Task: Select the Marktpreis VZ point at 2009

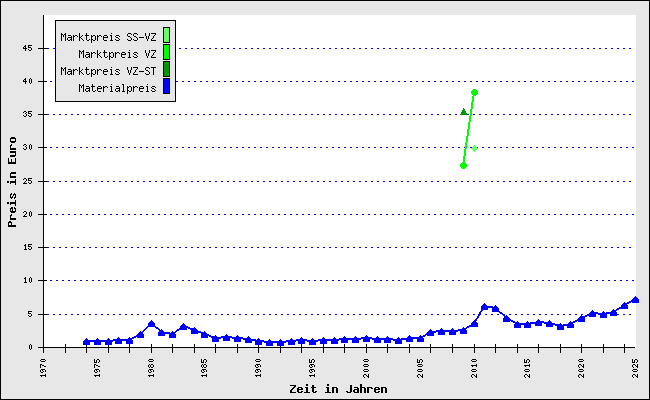Action: point(463,166)
